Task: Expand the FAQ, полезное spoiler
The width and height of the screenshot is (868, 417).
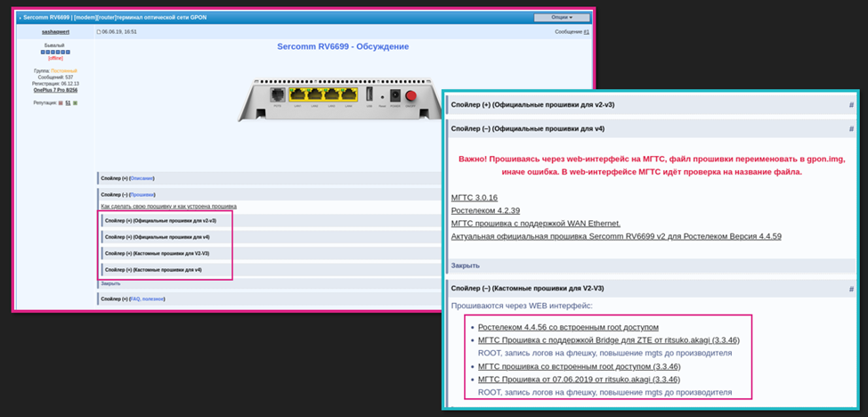Action: [x=147, y=298]
